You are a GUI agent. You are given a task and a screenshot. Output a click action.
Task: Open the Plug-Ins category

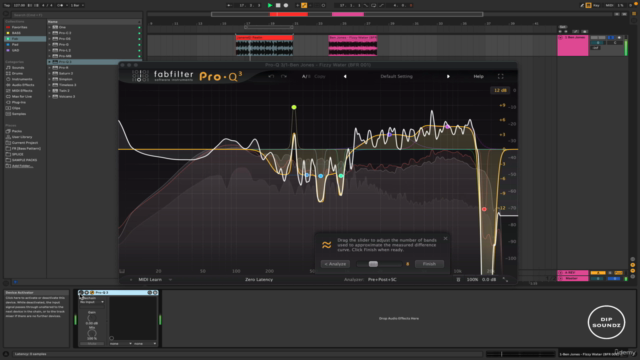coord(19,102)
